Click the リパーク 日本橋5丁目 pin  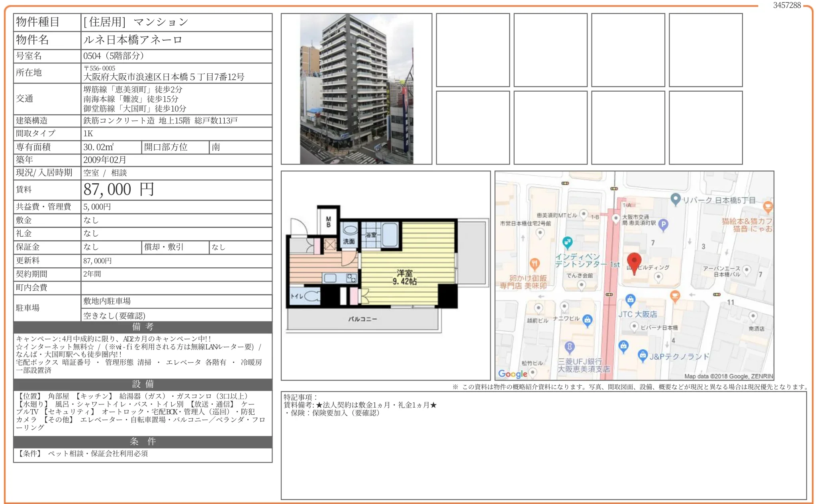(x=675, y=199)
